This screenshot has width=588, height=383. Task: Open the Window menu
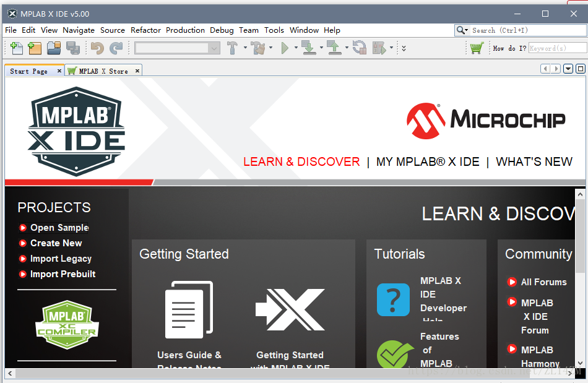click(x=304, y=30)
